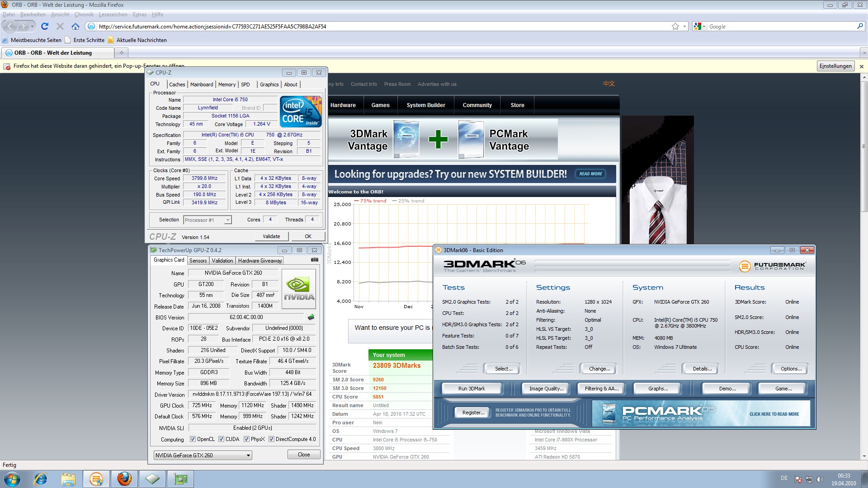Toggle the DirectCompute 4.0 checkbox
868x488 pixels.
click(272, 439)
